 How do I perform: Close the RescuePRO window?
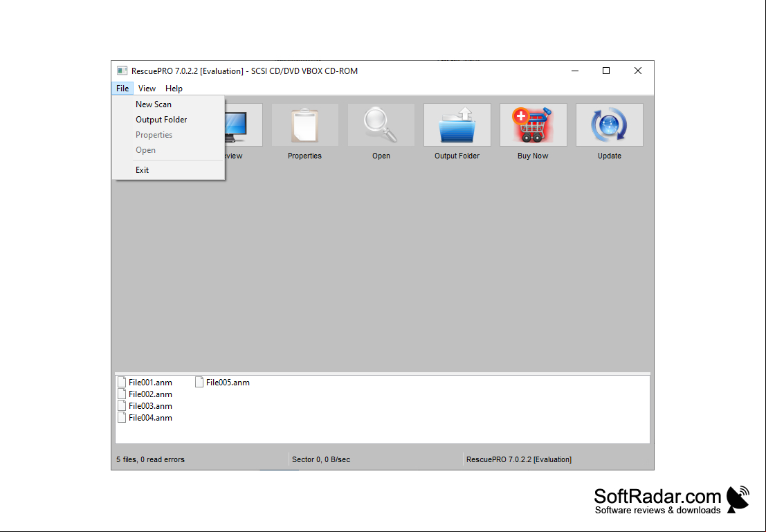coord(638,71)
